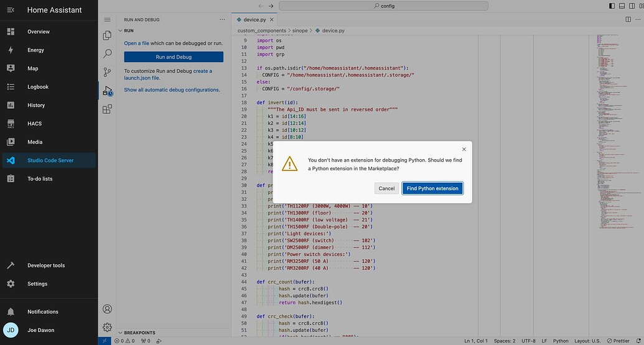644x345 pixels.
Task: Open Developer tools
Action: 49,265
